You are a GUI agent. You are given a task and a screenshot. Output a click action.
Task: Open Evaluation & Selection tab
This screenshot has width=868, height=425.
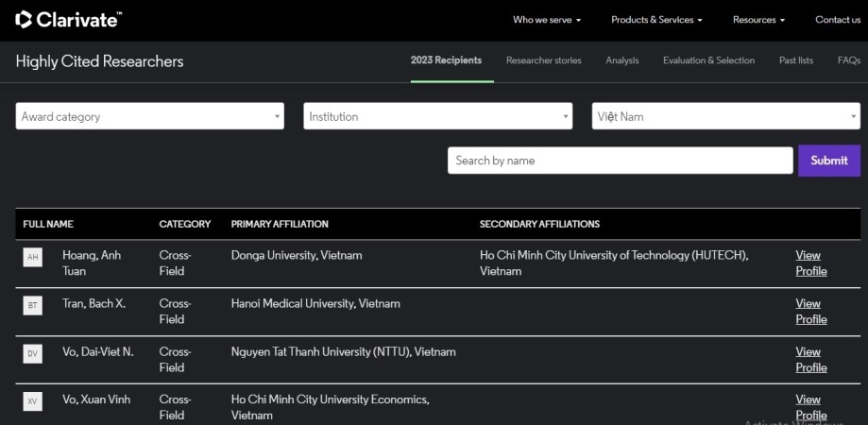click(x=708, y=60)
